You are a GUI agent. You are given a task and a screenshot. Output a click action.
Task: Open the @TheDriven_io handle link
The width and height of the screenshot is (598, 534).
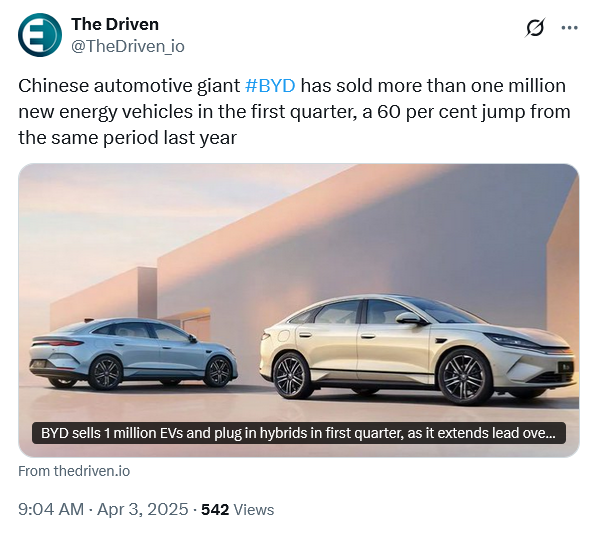(128, 47)
